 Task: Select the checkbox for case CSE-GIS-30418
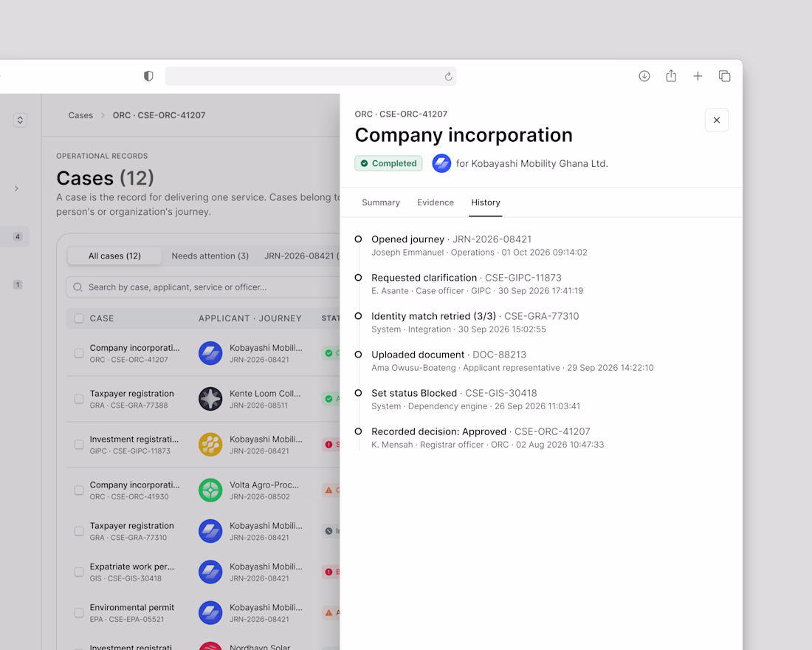(x=79, y=572)
